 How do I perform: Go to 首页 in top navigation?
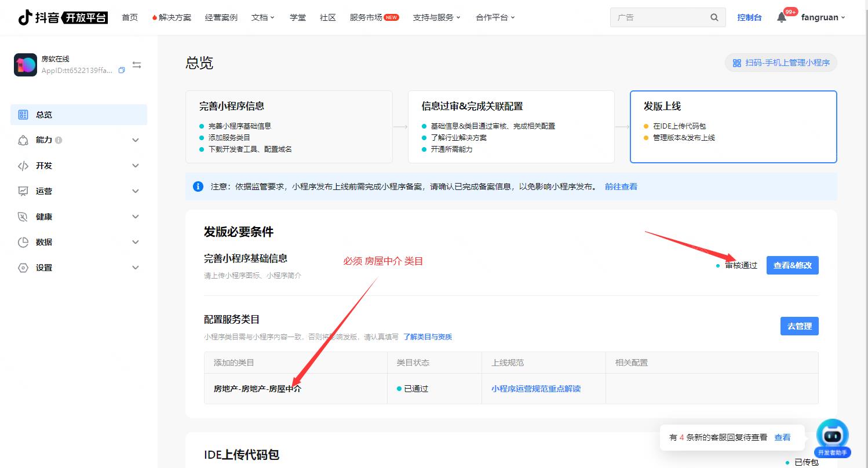[130, 17]
